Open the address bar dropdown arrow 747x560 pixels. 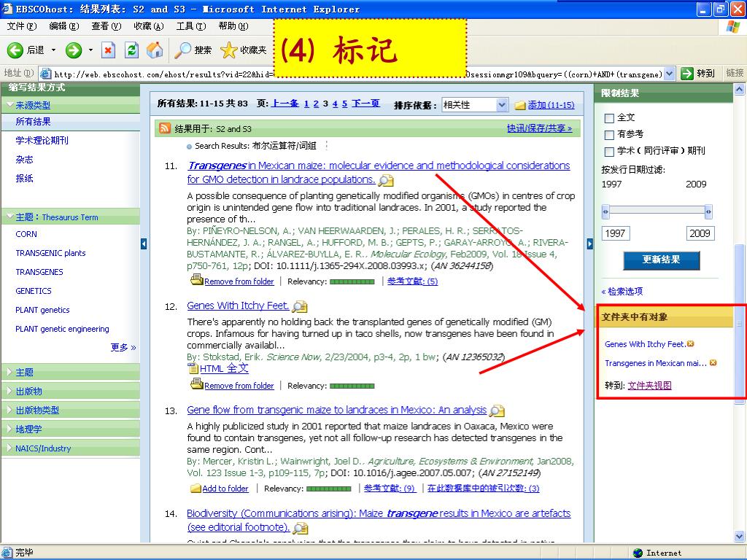click(x=670, y=74)
